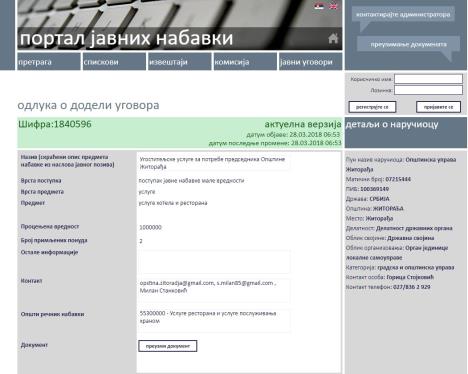Click поступак јавне набавке мале вредности value

coord(191,181)
